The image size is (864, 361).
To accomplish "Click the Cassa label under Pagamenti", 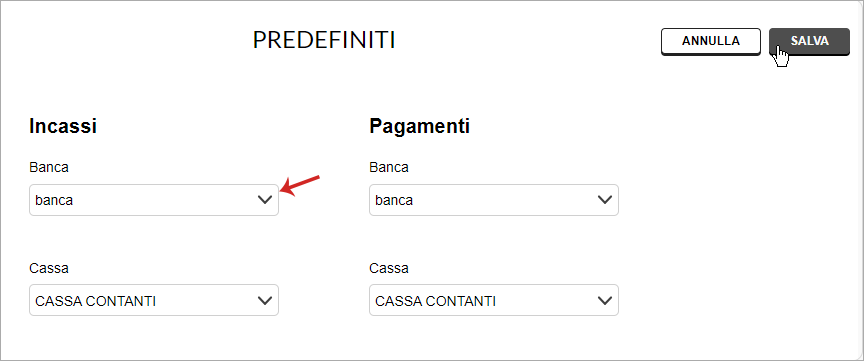I will (x=389, y=268).
